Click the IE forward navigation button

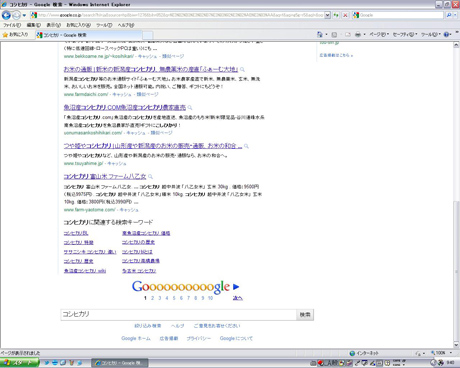16,15
